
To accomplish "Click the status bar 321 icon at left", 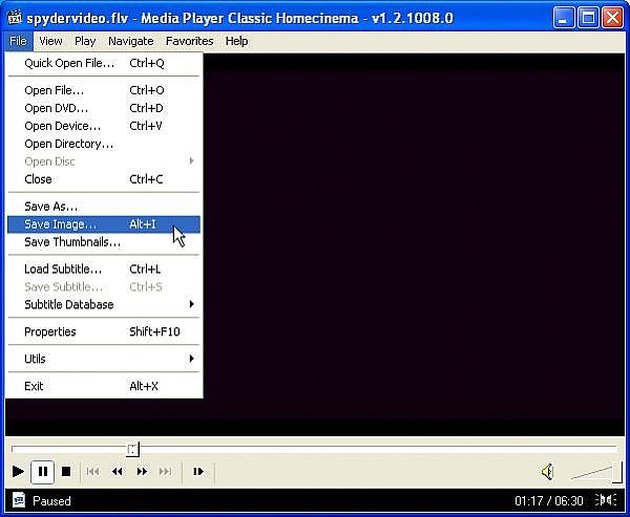I will [x=19, y=500].
